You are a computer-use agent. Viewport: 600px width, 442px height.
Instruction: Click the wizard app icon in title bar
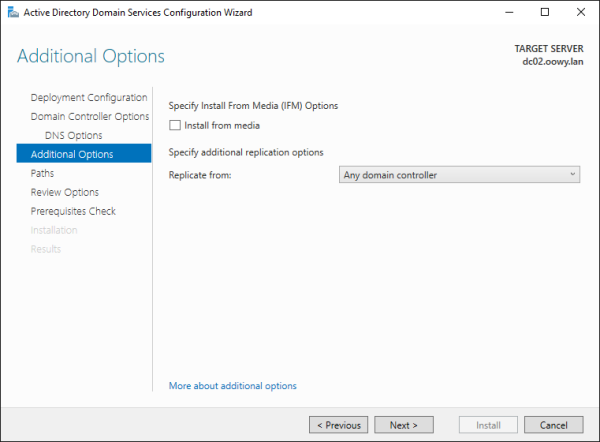11,12
